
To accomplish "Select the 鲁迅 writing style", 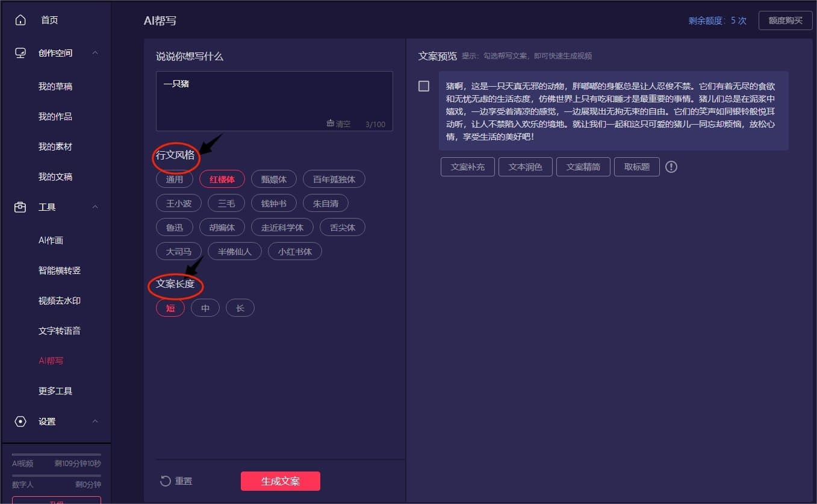I will click(174, 228).
